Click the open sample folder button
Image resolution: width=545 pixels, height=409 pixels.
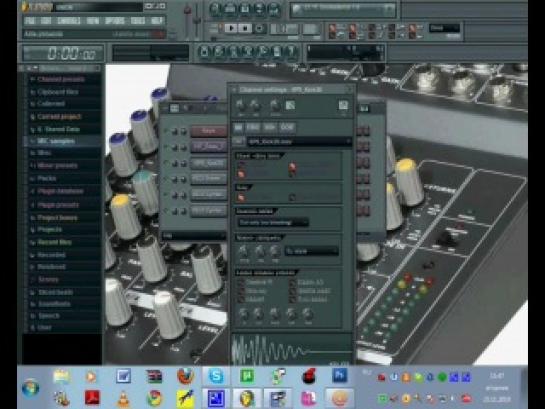238,141
